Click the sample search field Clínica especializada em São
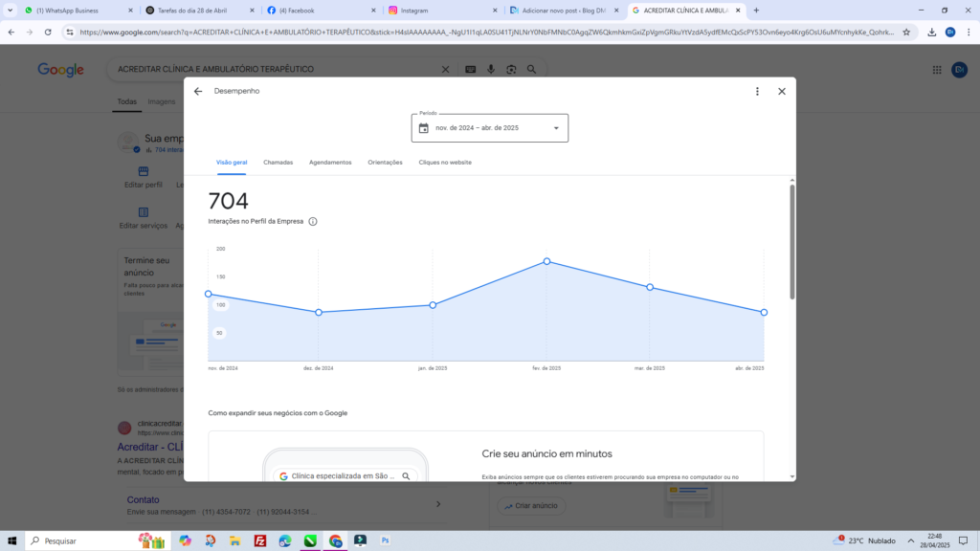Viewport: 980px width, 551px height. tap(345, 476)
